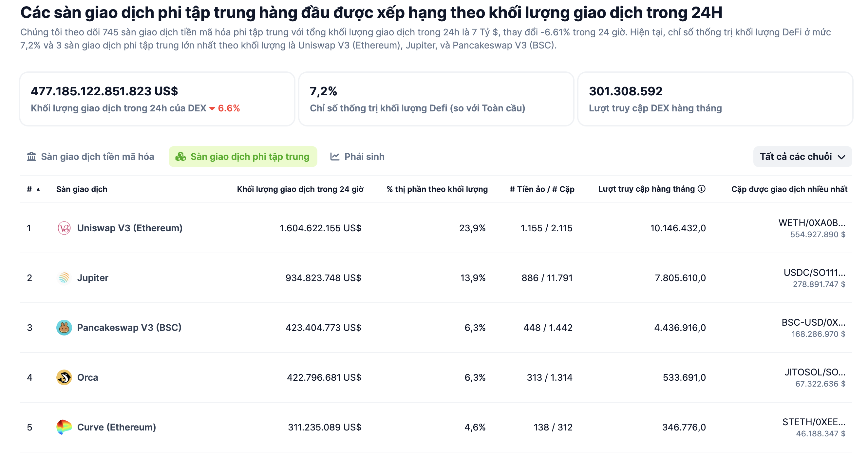Click the WETH/0XA0B... trading pair
Image resolution: width=868 pixels, height=458 pixels.
(812, 223)
